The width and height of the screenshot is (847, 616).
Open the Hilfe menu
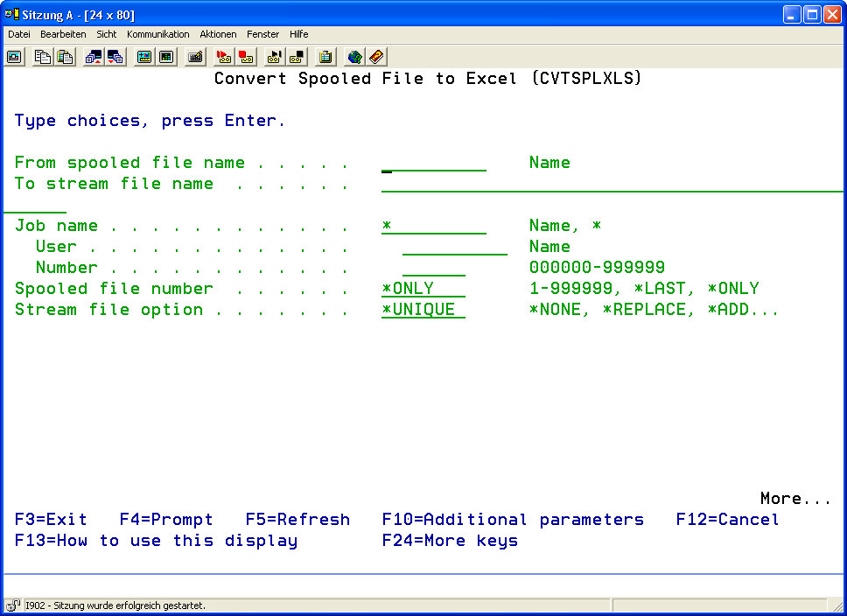coord(298,34)
